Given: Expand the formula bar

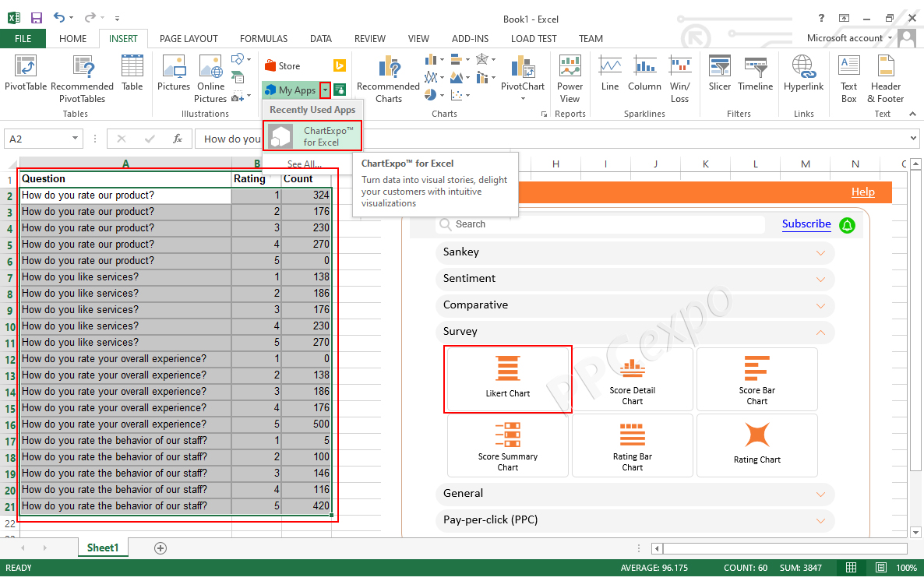Looking at the screenshot, I should [x=913, y=139].
